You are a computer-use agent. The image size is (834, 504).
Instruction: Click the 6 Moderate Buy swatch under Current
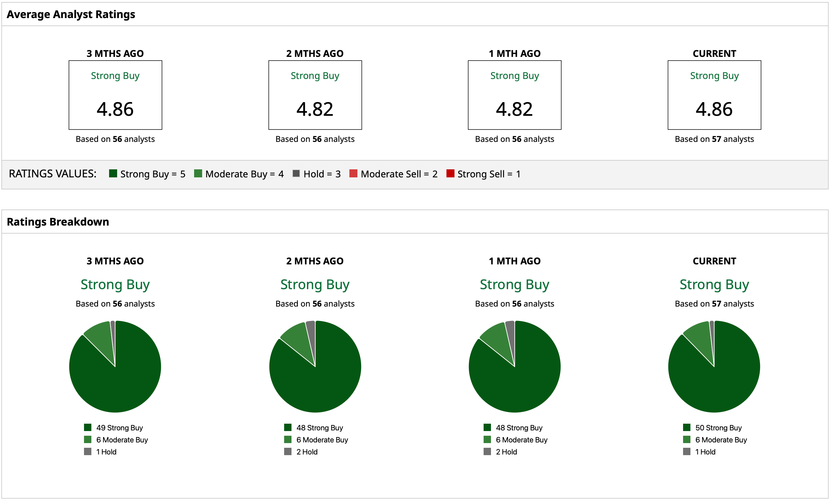[x=686, y=439]
